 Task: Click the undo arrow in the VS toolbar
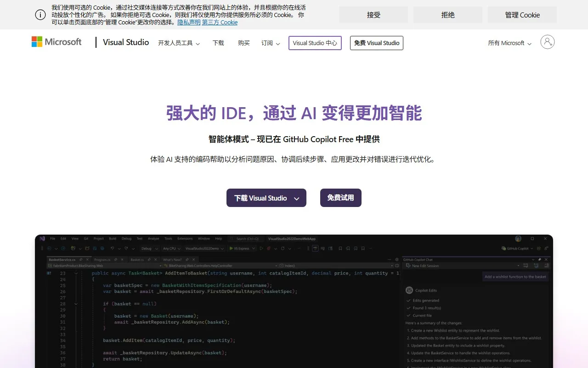113,248
